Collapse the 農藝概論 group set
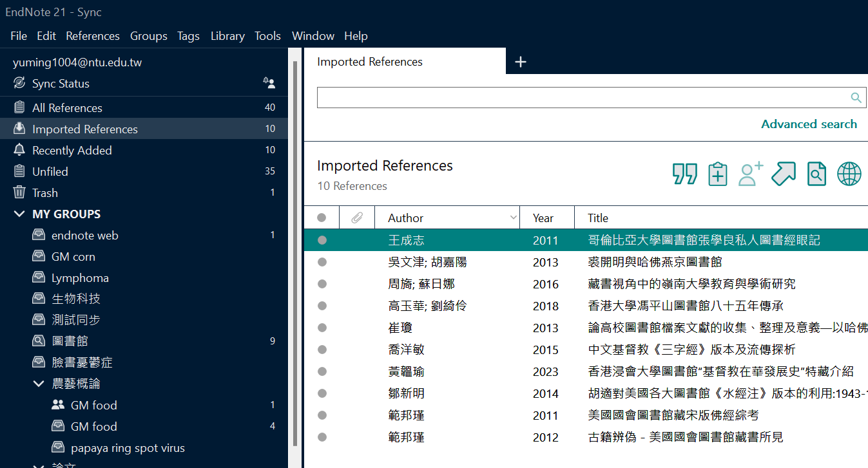The width and height of the screenshot is (868, 468). (x=39, y=384)
